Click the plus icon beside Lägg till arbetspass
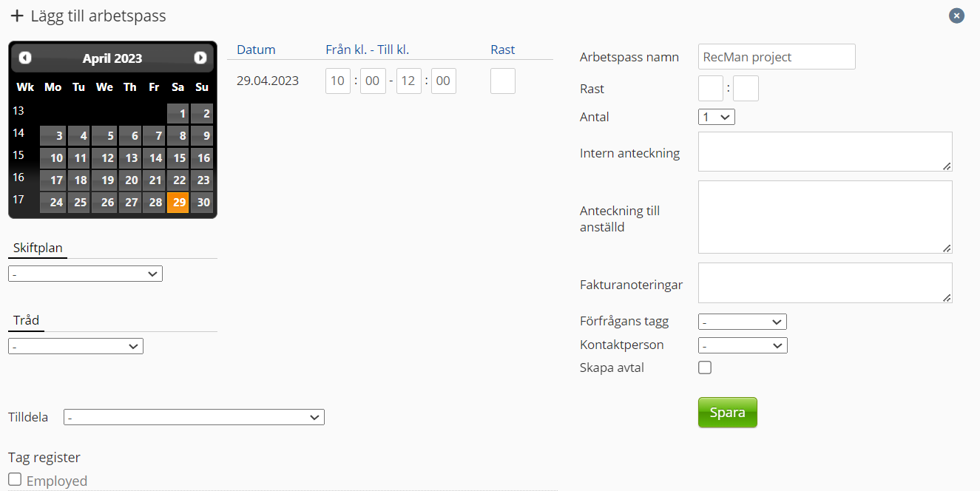The width and height of the screenshot is (980, 491). tap(16, 16)
